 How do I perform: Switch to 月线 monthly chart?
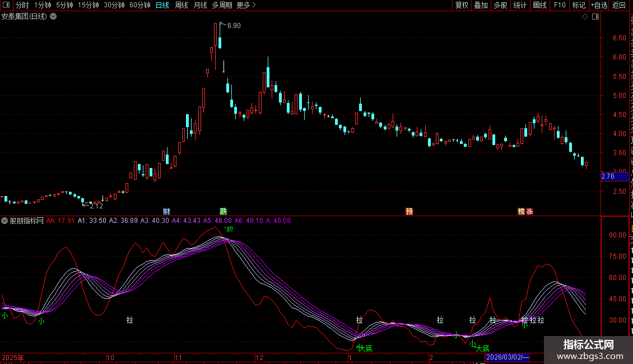tap(200, 5)
